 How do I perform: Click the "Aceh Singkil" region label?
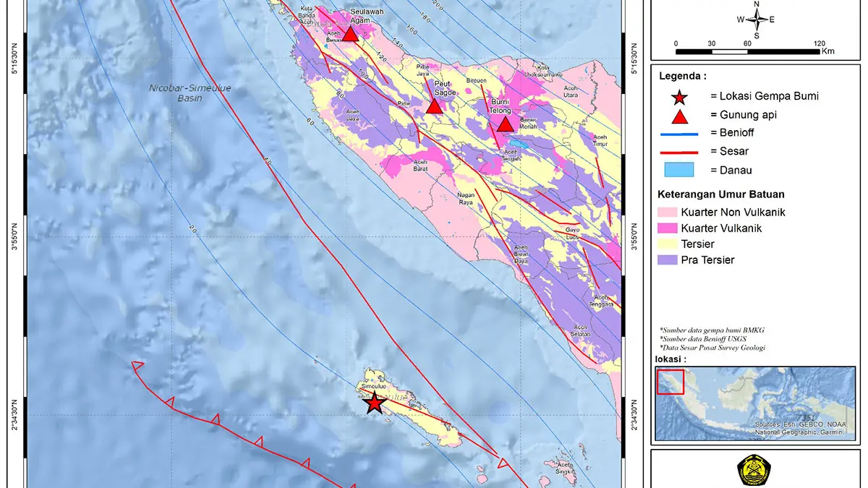(566, 468)
